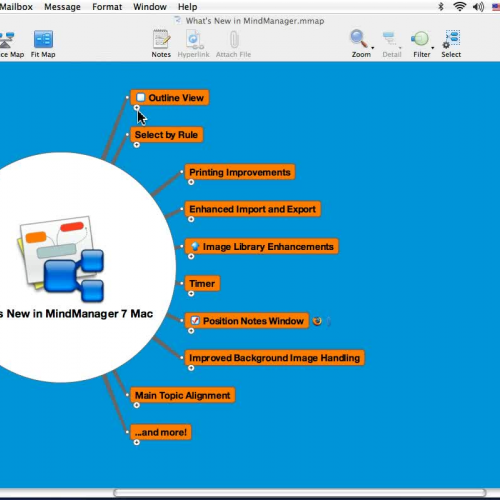Select the Enhanced Import and Export topic

point(252,209)
